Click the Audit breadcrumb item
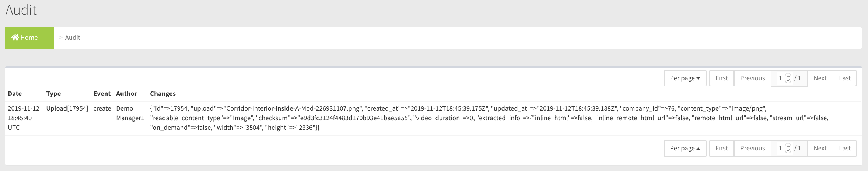868x171 pixels. click(x=73, y=38)
